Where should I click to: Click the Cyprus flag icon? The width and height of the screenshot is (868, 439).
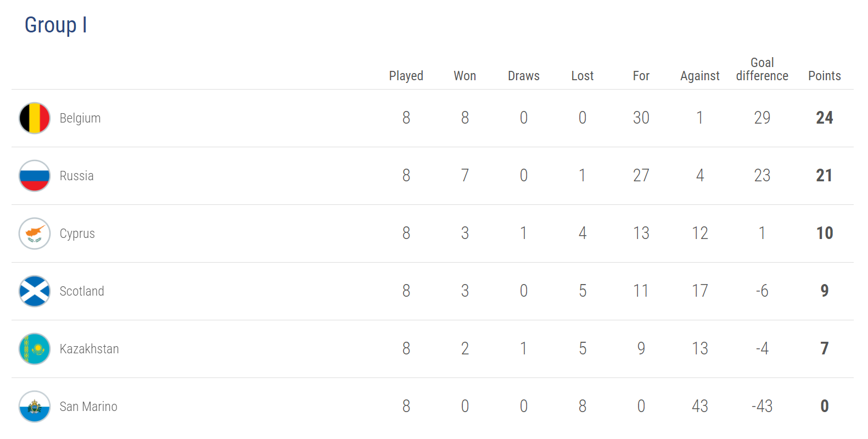[x=35, y=234]
